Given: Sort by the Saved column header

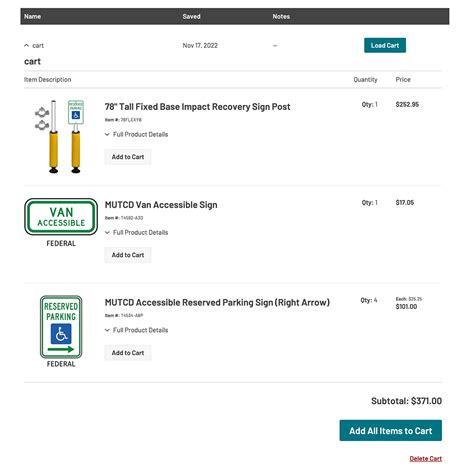Looking at the screenshot, I should (x=191, y=16).
